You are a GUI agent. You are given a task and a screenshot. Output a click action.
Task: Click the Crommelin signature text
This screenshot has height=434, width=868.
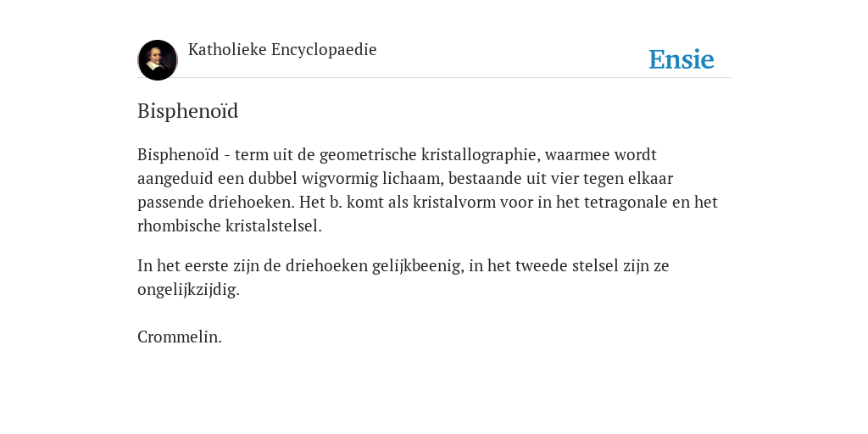pos(180,337)
